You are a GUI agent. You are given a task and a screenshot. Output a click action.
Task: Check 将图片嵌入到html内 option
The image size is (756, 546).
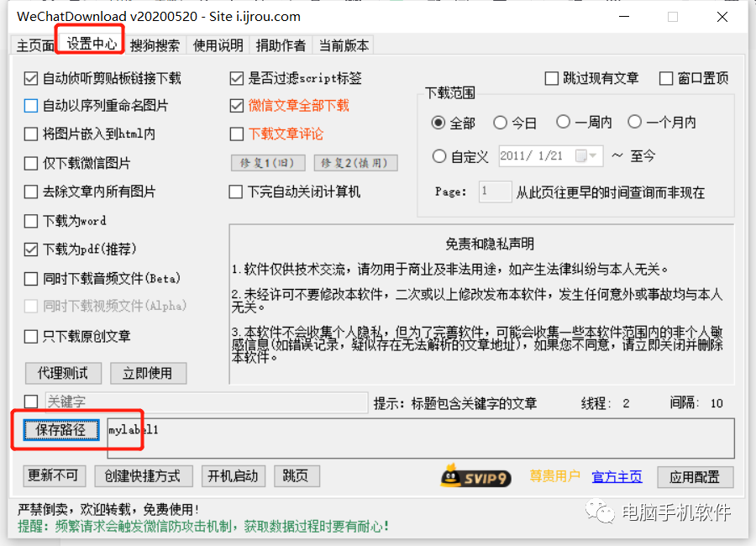[31, 134]
